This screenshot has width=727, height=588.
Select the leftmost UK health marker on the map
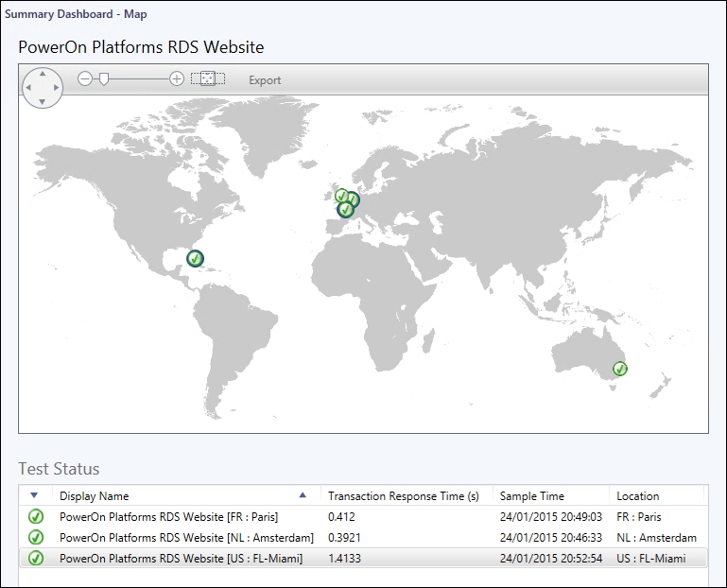pyautogui.click(x=341, y=196)
